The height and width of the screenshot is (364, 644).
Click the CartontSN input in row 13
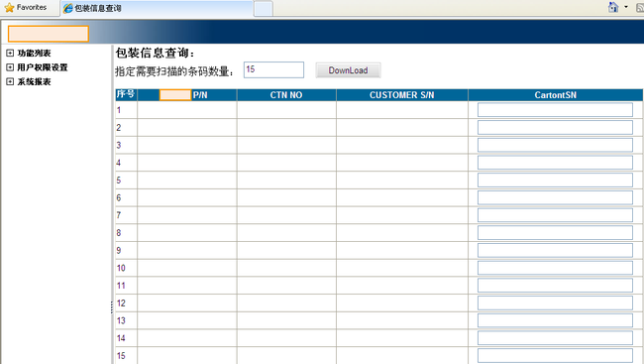[555, 320]
